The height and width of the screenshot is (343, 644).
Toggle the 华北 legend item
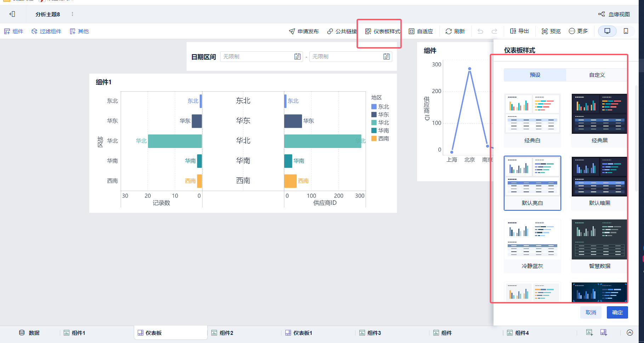(x=380, y=122)
